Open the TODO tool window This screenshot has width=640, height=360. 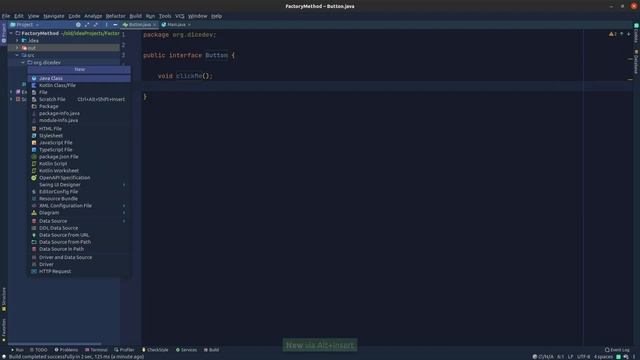[x=39, y=350]
